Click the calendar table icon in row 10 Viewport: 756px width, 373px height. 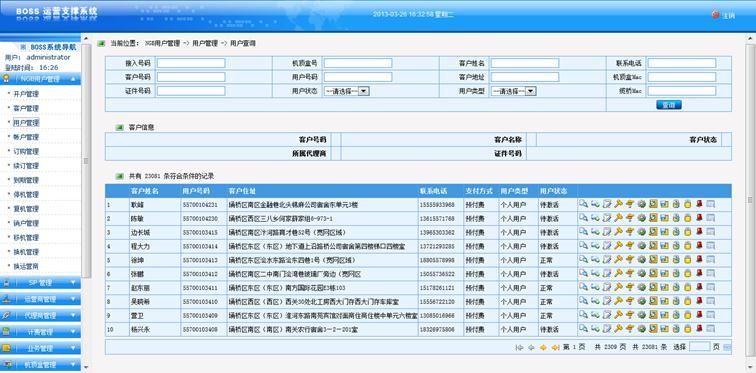(711, 328)
